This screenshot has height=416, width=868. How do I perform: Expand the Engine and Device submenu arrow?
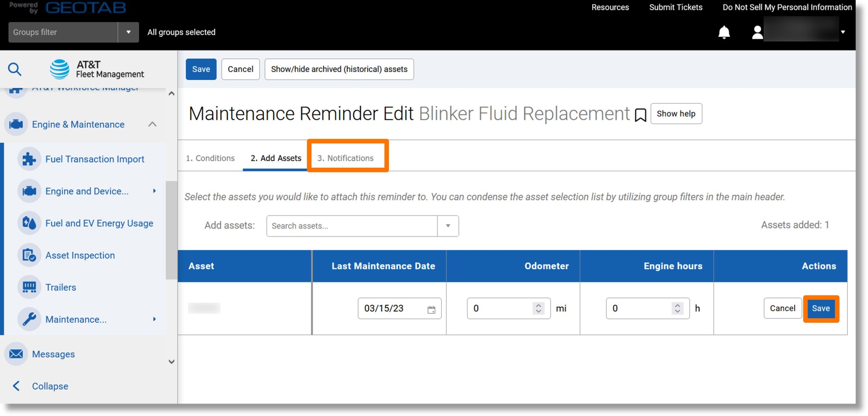point(154,191)
